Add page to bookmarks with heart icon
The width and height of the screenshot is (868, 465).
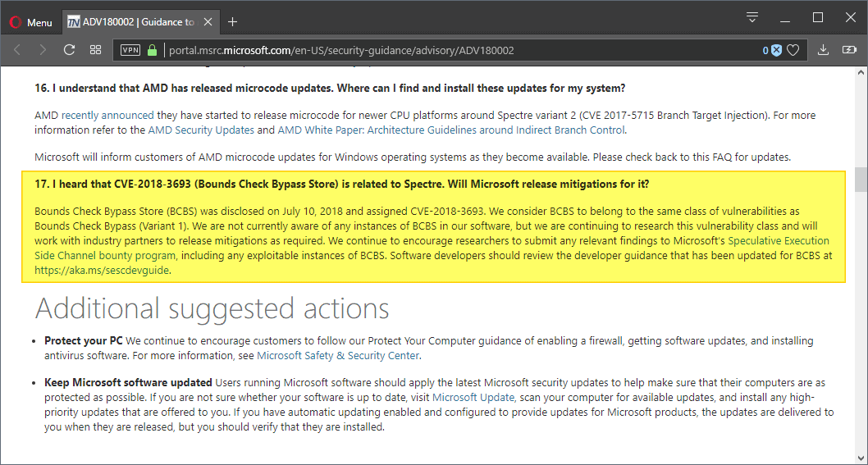coord(793,50)
